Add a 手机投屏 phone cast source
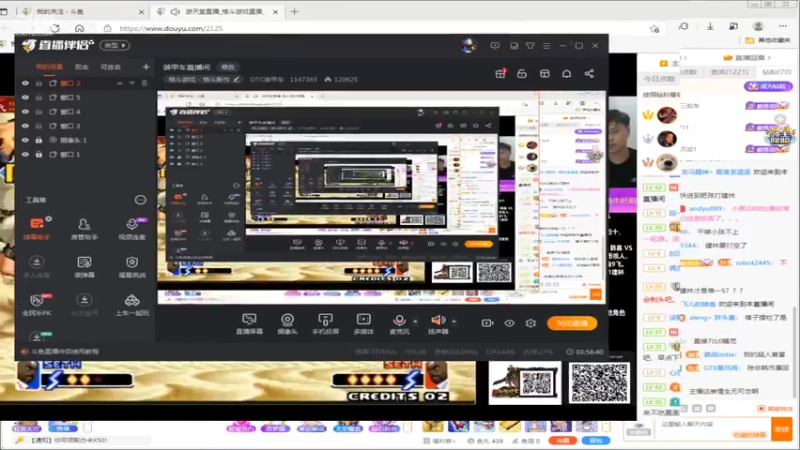 [x=326, y=323]
